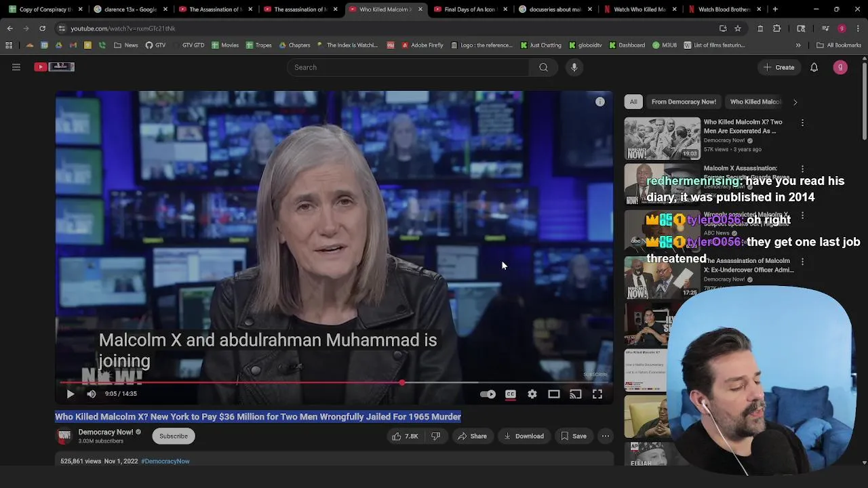Click the search magnifier button
The width and height of the screenshot is (868, 488).
543,67
